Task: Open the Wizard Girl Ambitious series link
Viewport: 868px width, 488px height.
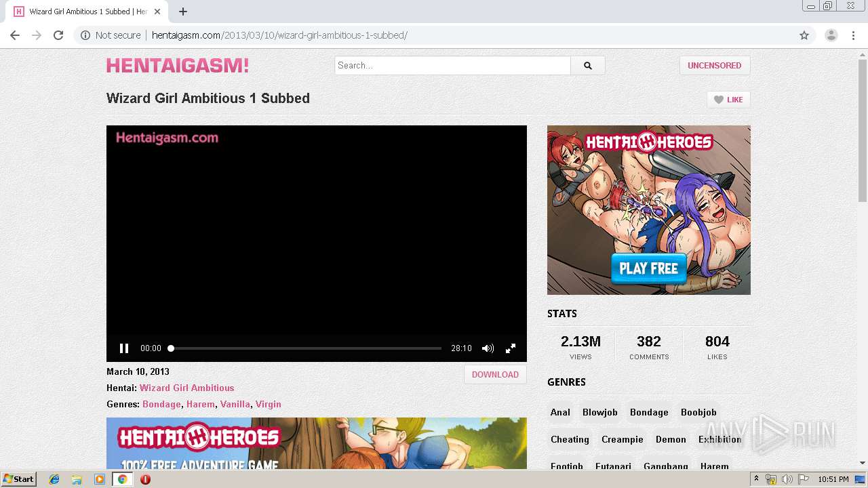Action: click(186, 388)
